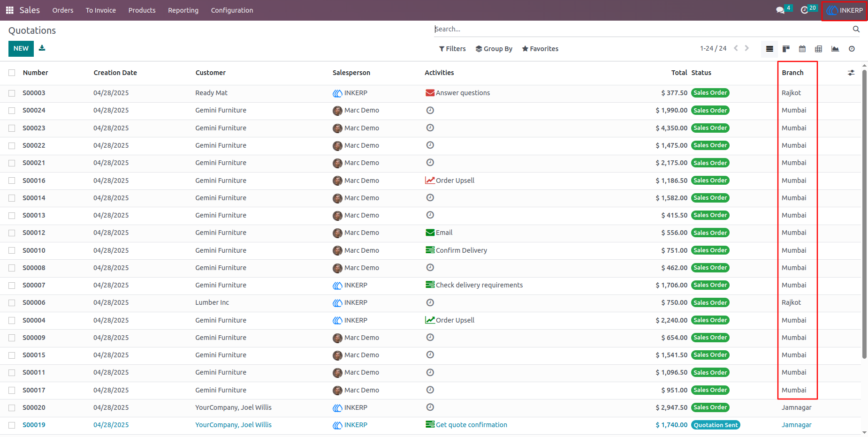Image resolution: width=868 pixels, height=437 pixels.
Task: Go to the previous page of records
Action: (736, 48)
